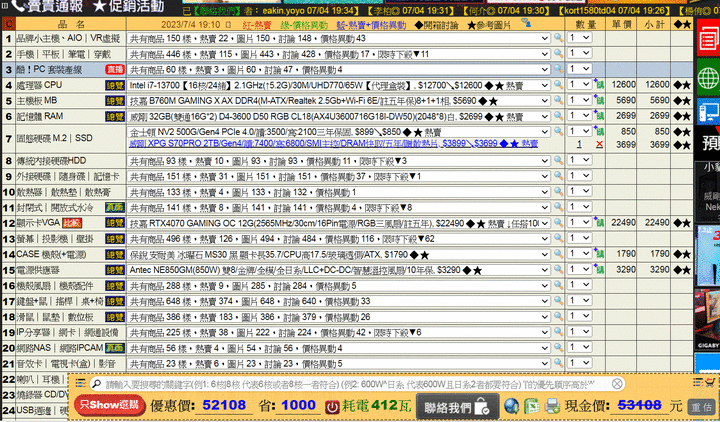Click the diamond star icons in 電源供應器 row
Image resolution: width=720 pixels, height=422 pixels.
tap(682, 270)
